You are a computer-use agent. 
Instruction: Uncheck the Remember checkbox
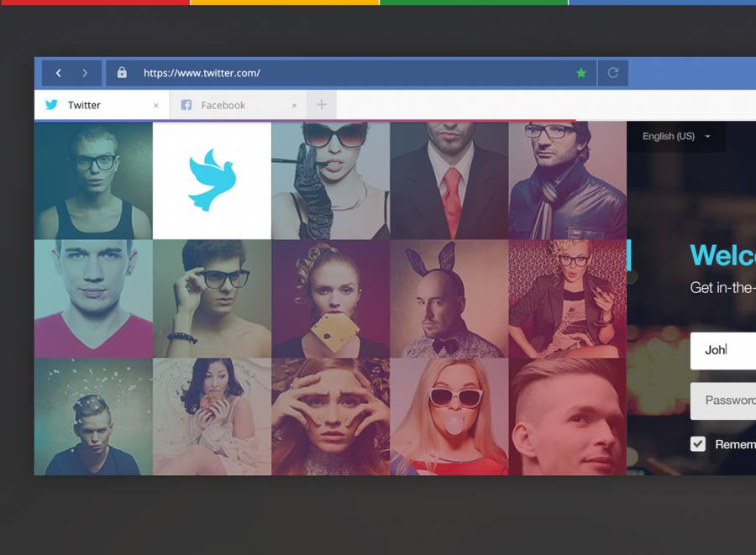click(x=698, y=444)
